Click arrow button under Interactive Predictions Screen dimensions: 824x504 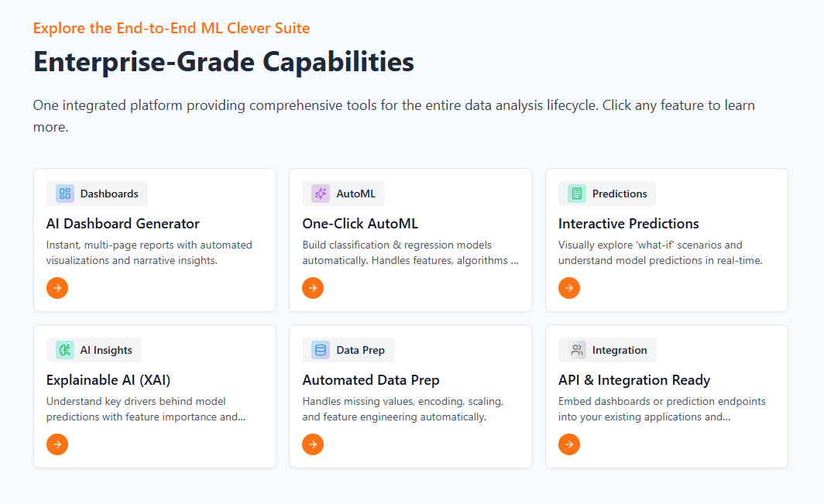point(569,288)
